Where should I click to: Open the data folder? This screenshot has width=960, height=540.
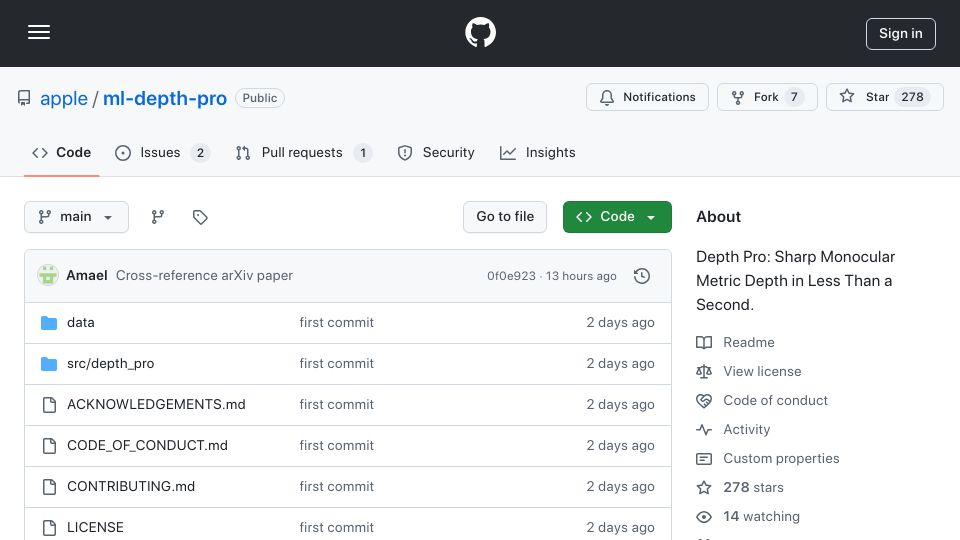[x=81, y=323]
